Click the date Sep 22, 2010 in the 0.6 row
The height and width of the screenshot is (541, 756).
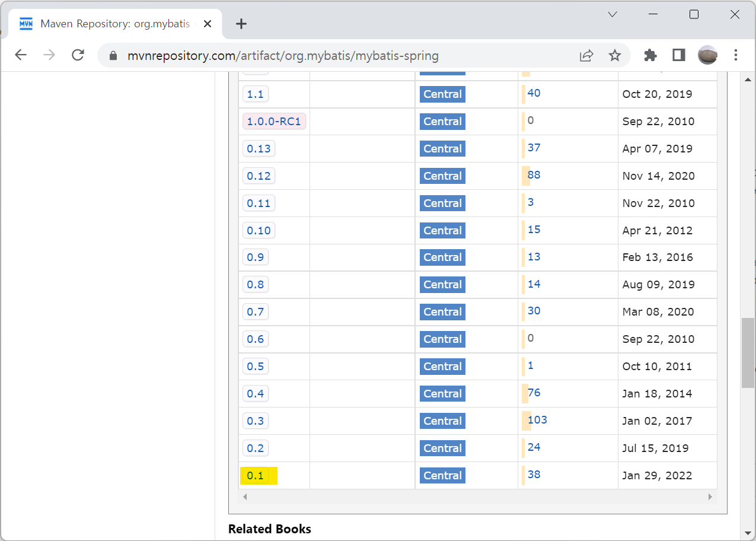658,339
